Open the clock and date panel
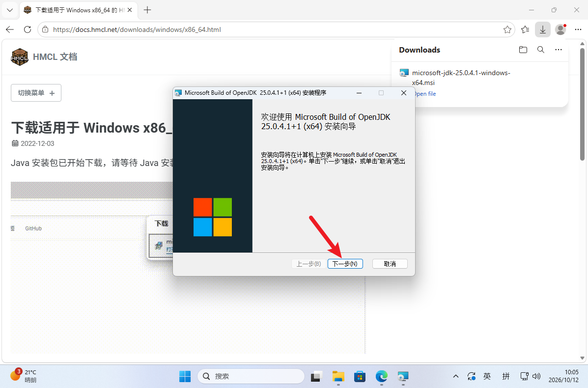 click(563, 376)
